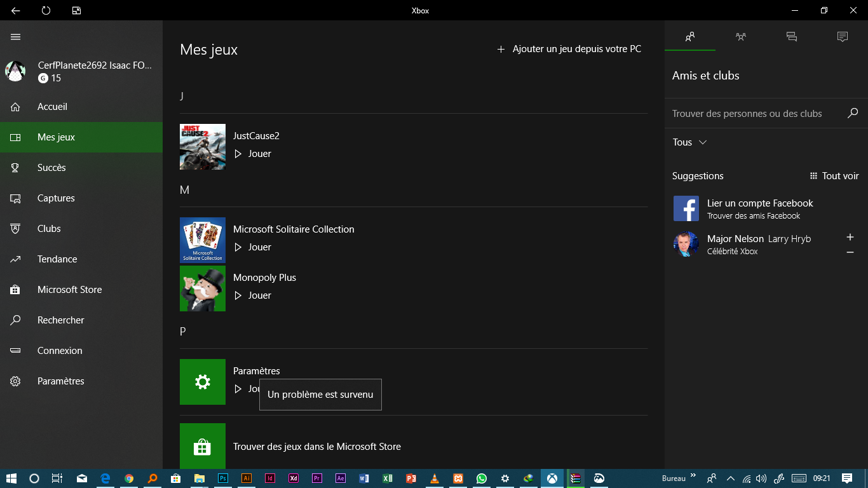
Task: Open Microsoft Edge from the taskbar
Action: pyautogui.click(x=105, y=478)
